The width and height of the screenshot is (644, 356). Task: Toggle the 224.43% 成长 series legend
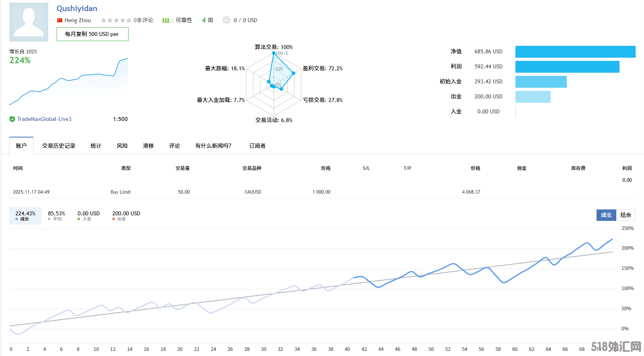(25, 216)
